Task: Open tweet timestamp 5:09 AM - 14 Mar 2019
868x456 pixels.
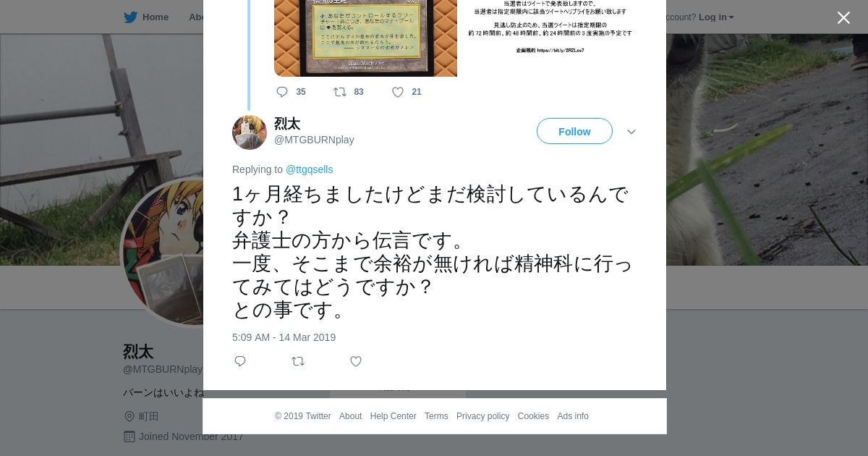Action: point(284,337)
